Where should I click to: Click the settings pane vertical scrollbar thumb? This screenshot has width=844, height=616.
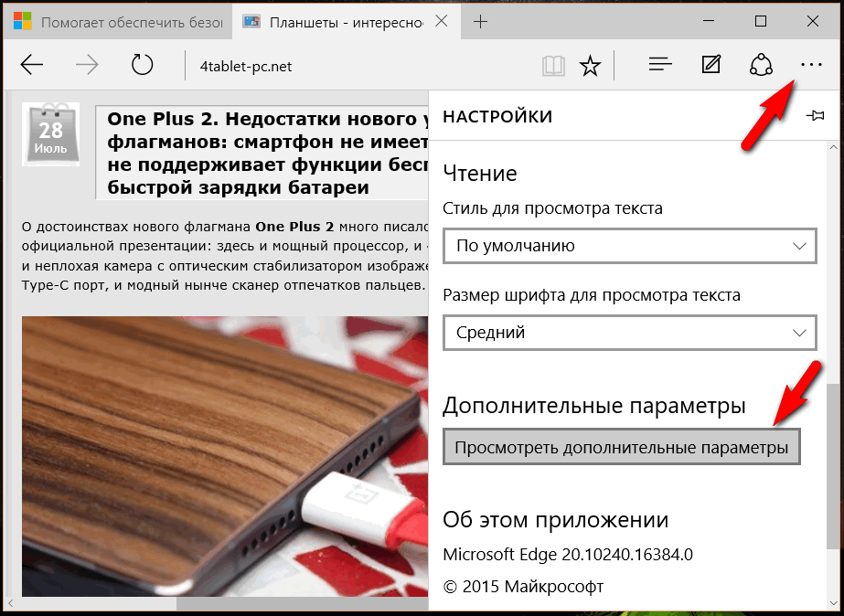pos(833,467)
